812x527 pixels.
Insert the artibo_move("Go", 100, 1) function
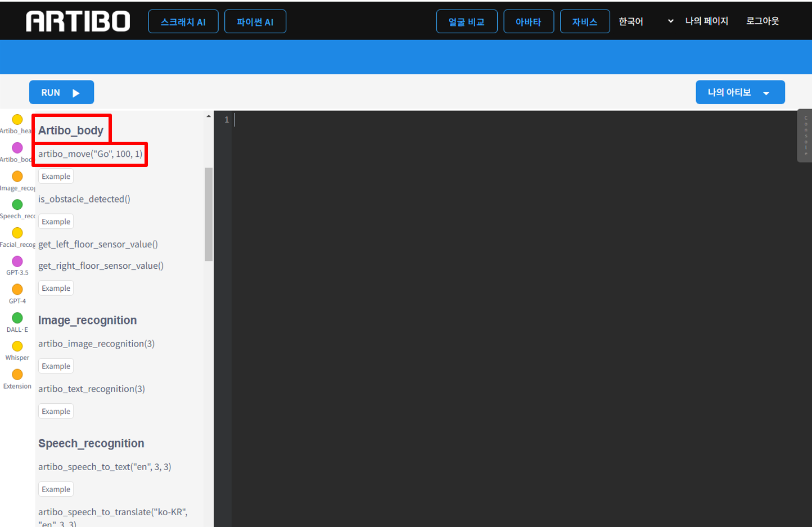(90, 154)
